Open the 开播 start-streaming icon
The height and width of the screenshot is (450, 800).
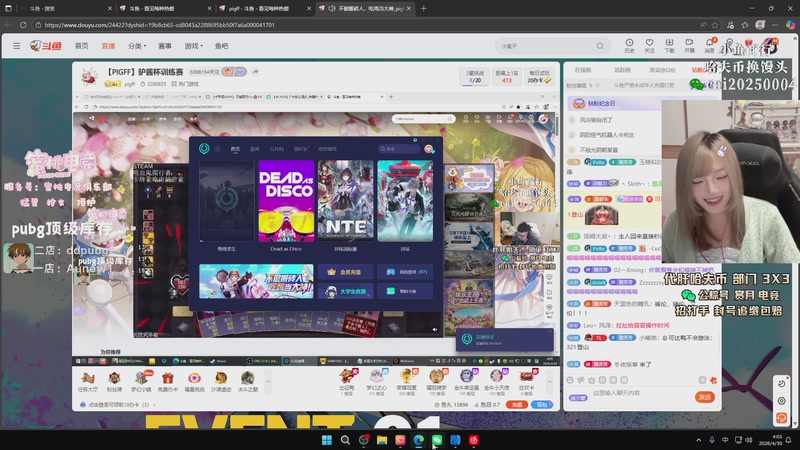[689, 45]
